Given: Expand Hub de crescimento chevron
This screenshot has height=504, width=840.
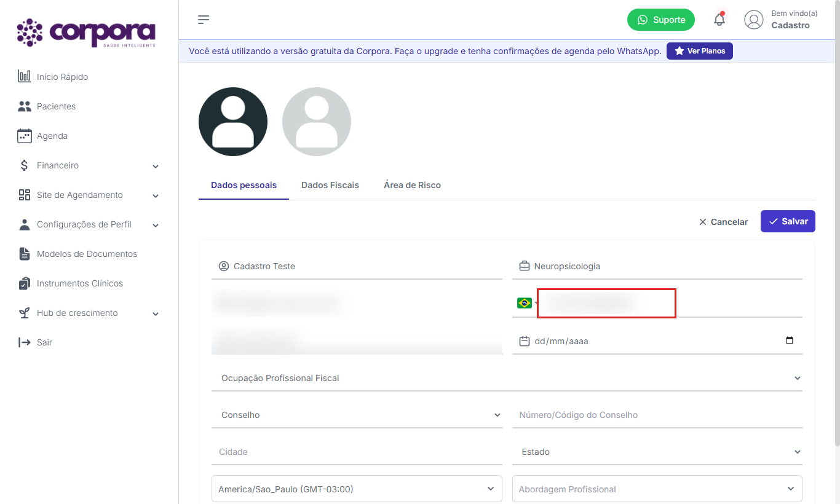Looking at the screenshot, I should (x=156, y=313).
